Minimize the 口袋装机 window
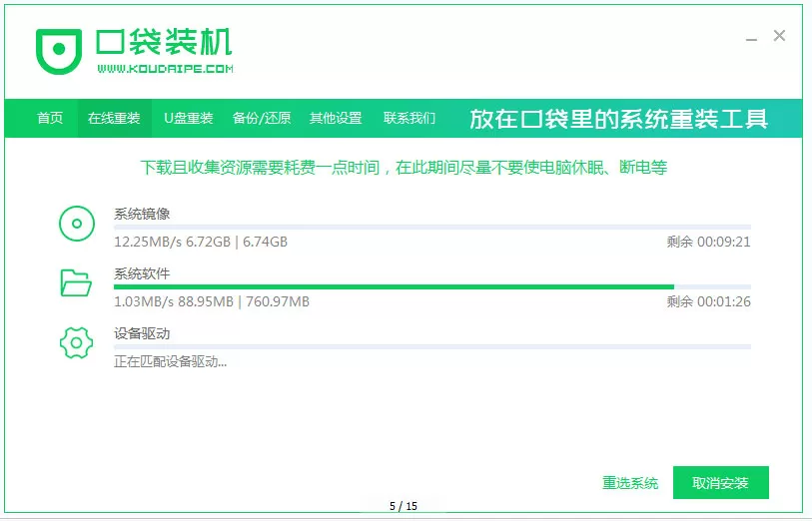Screen dimensions: 812x521 coord(751,38)
